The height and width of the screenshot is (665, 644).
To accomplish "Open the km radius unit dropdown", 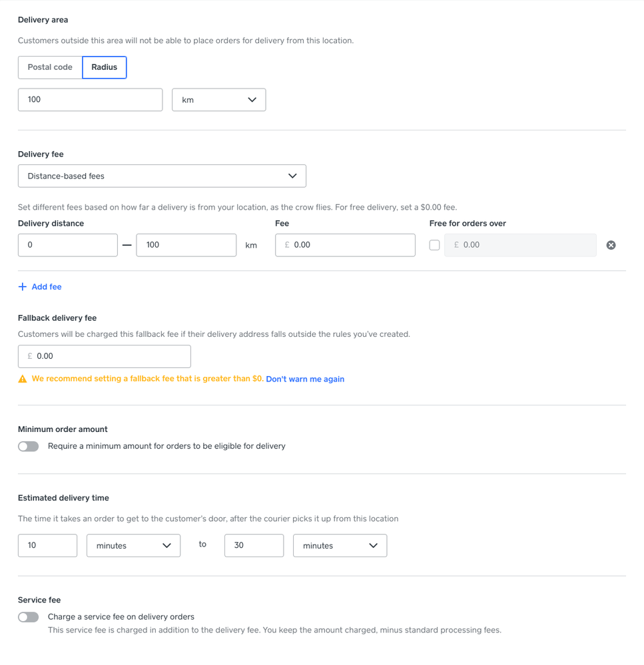I will 218,100.
